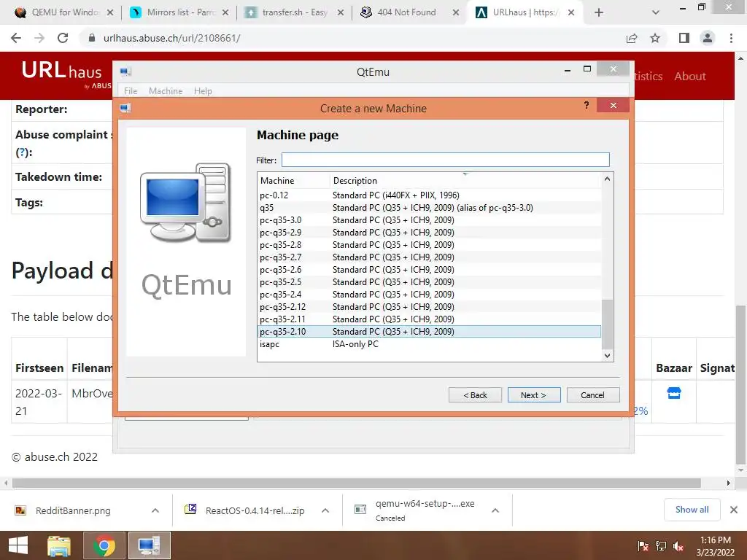747x560 pixels.
Task: Close the 404 Not Found tab
Action: (456, 12)
